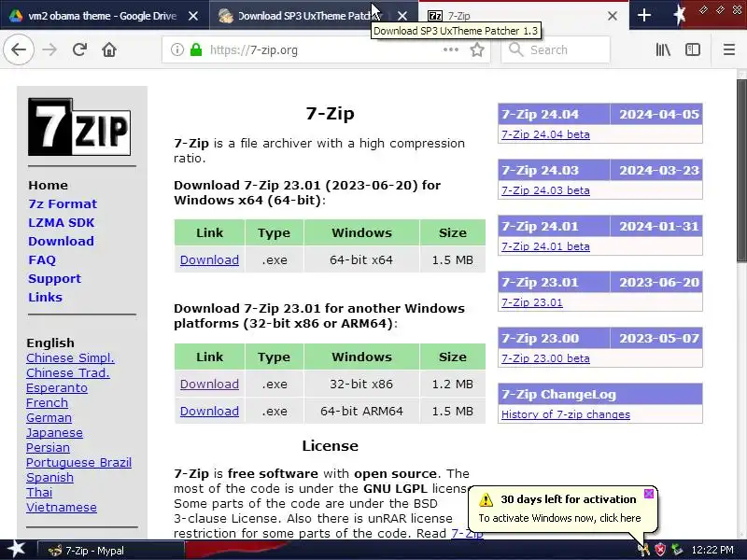Close the Google Drive tab
Viewport: 747px width, 560px height.
point(193,16)
